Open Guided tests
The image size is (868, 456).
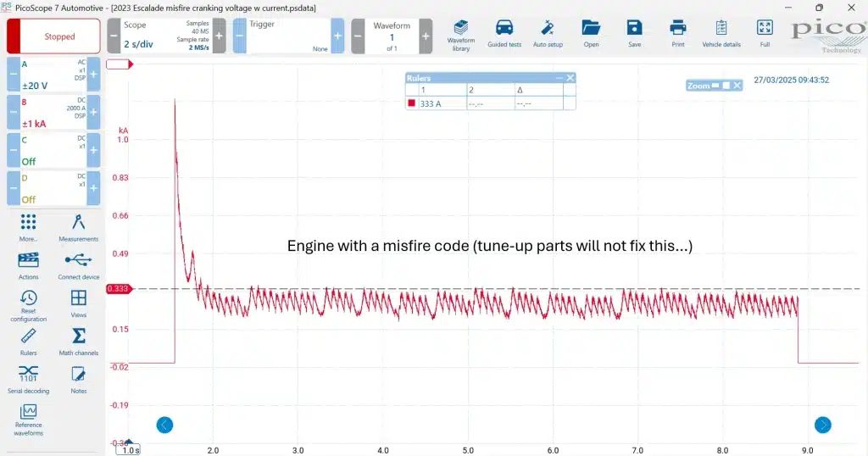[504, 34]
